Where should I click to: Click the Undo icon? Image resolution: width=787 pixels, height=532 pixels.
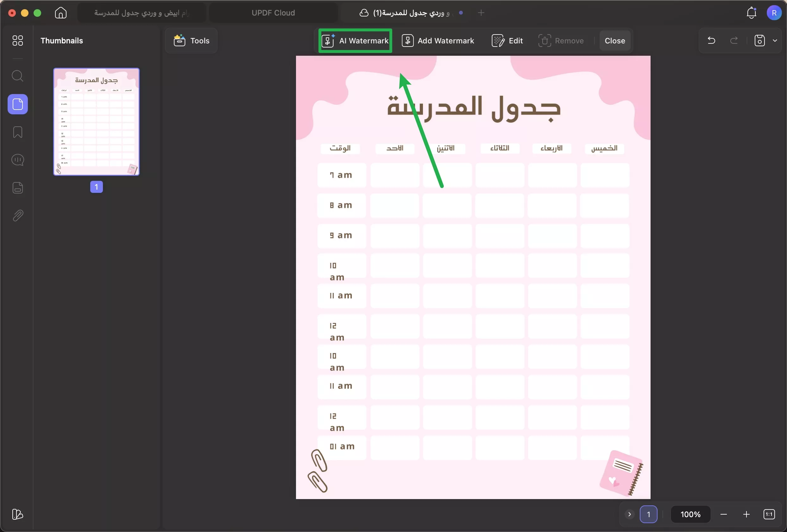point(711,40)
